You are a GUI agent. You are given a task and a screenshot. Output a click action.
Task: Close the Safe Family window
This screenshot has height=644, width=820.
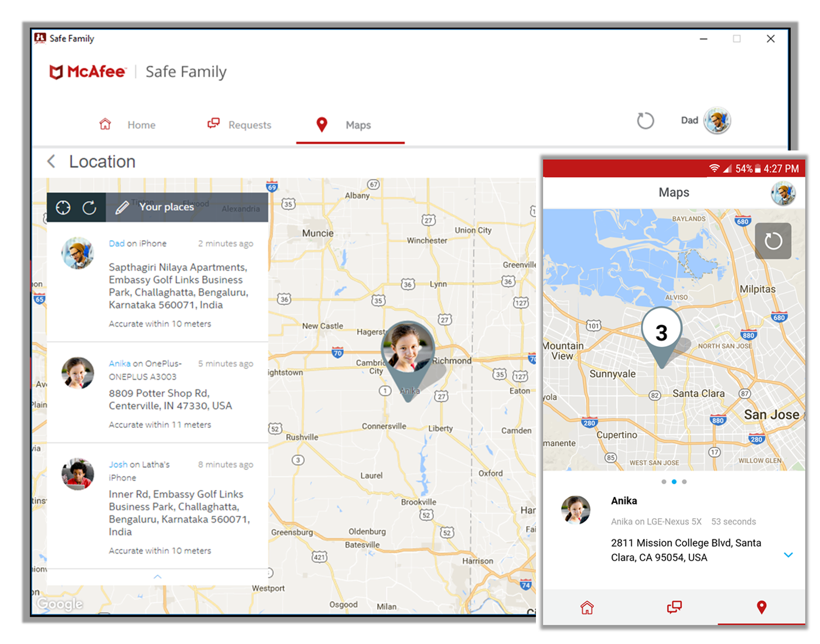point(771,39)
